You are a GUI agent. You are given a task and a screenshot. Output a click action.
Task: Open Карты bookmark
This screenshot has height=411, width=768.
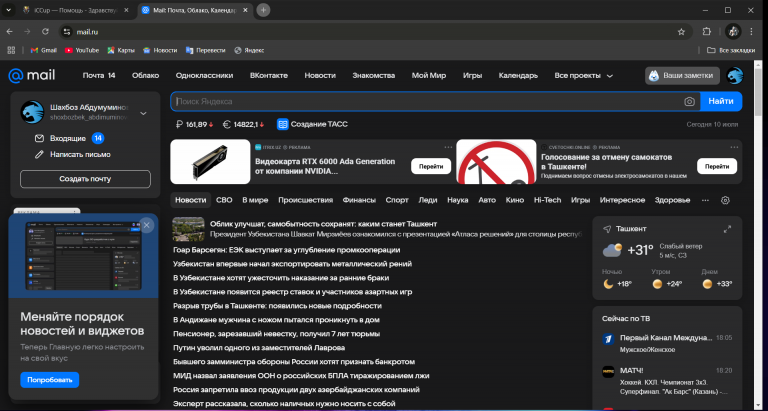click(x=121, y=50)
